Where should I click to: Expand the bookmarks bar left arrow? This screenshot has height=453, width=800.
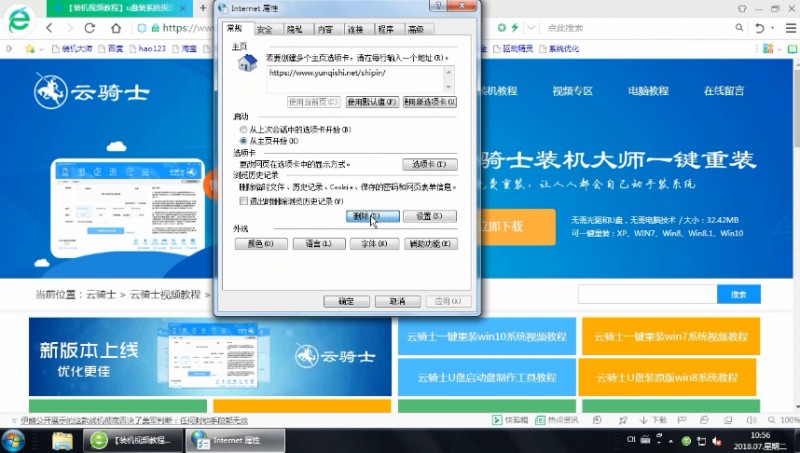coord(9,48)
